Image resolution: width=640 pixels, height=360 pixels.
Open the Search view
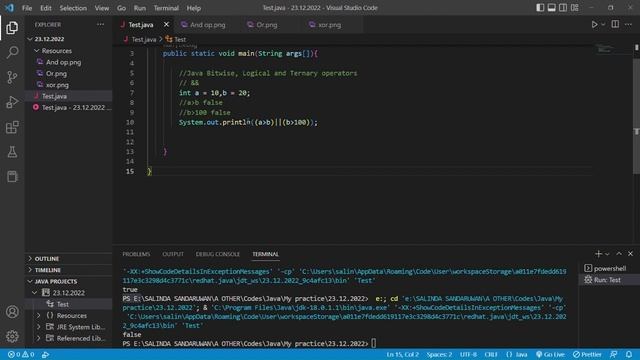(x=12, y=52)
